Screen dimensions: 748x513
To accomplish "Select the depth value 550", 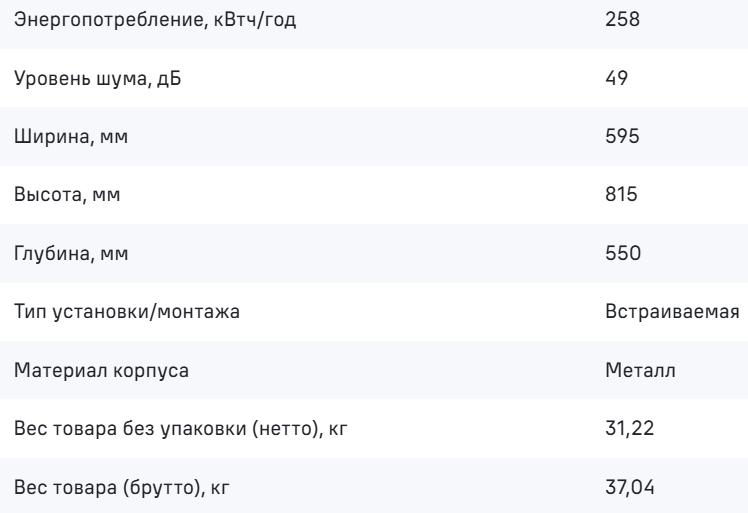I will click(x=623, y=253).
